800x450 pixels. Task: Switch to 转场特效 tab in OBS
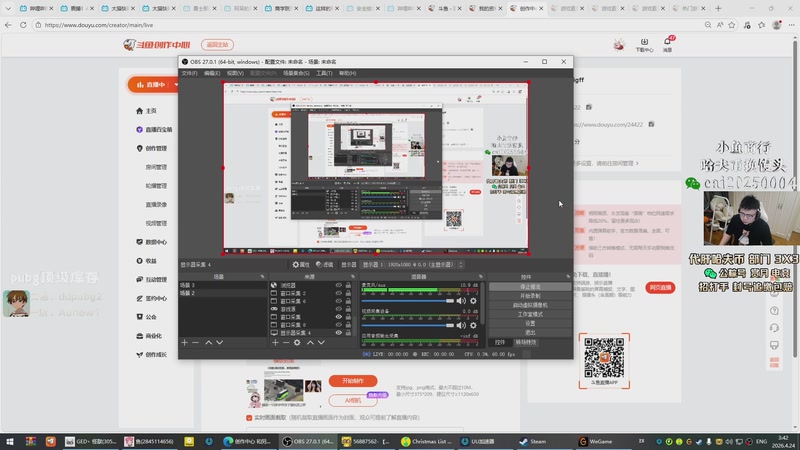[526, 342]
